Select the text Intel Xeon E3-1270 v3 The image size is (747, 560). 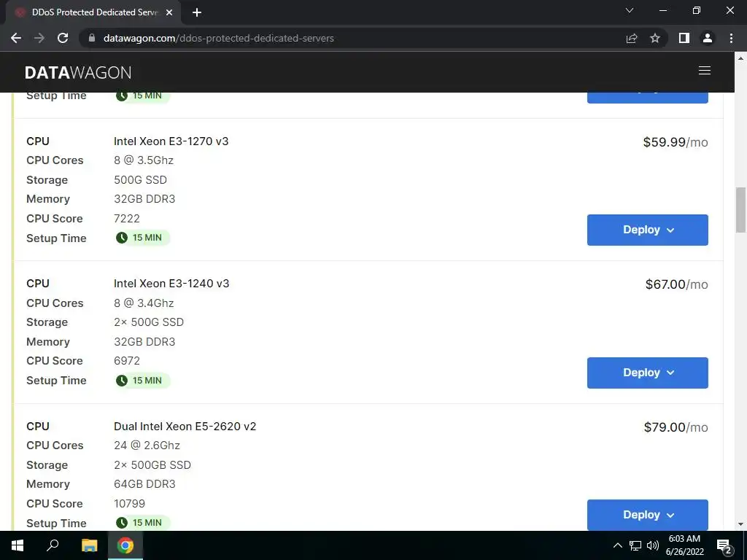point(171,141)
